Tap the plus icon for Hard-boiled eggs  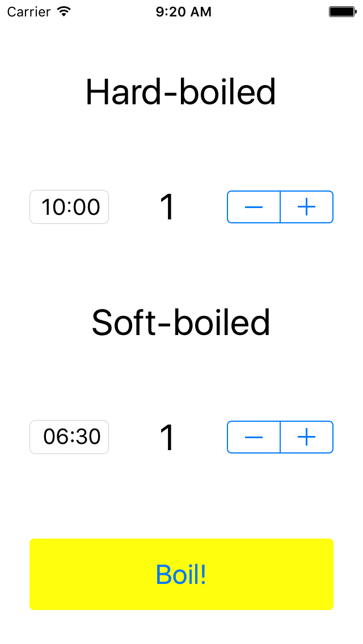307,207
